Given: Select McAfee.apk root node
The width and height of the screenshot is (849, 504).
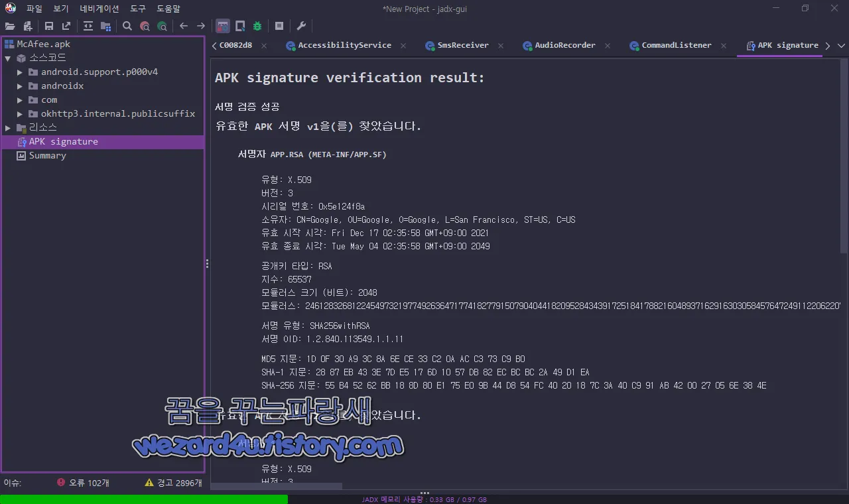Looking at the screenshot, I should 43,44.
